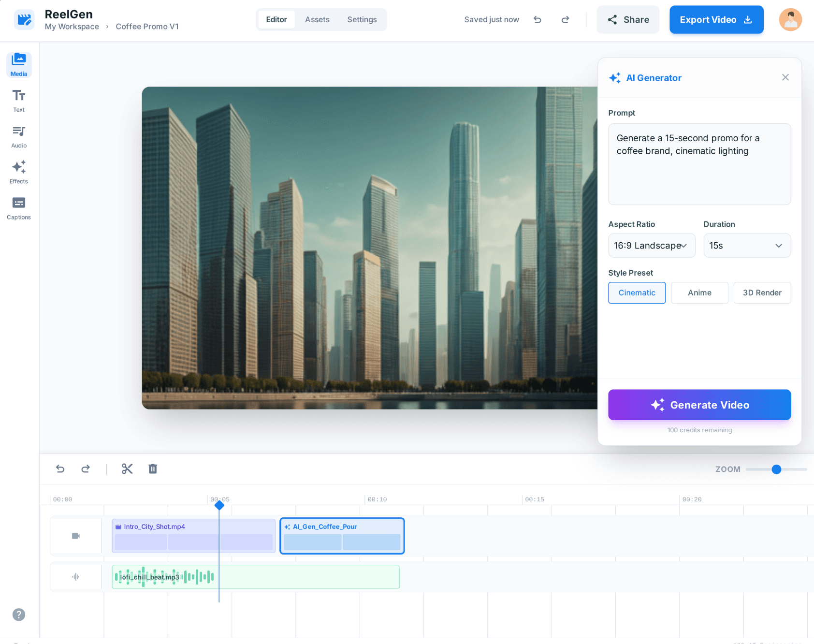Open the Audio panel

pos(18,136)
